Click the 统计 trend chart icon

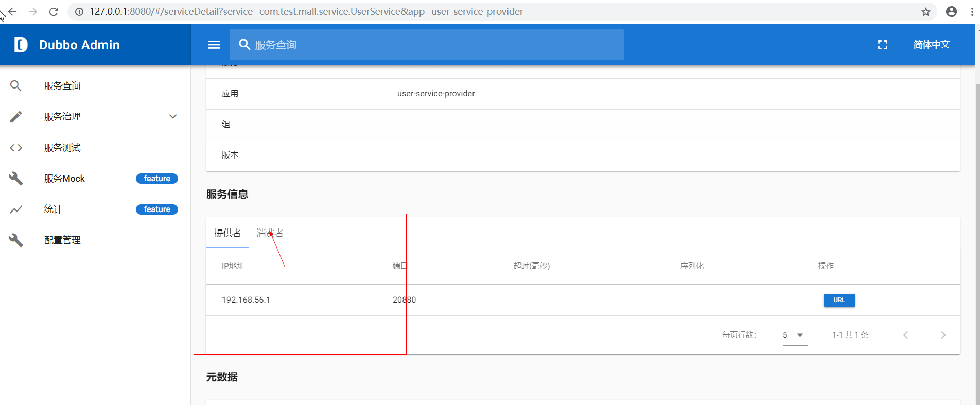[x=16, y=209]
